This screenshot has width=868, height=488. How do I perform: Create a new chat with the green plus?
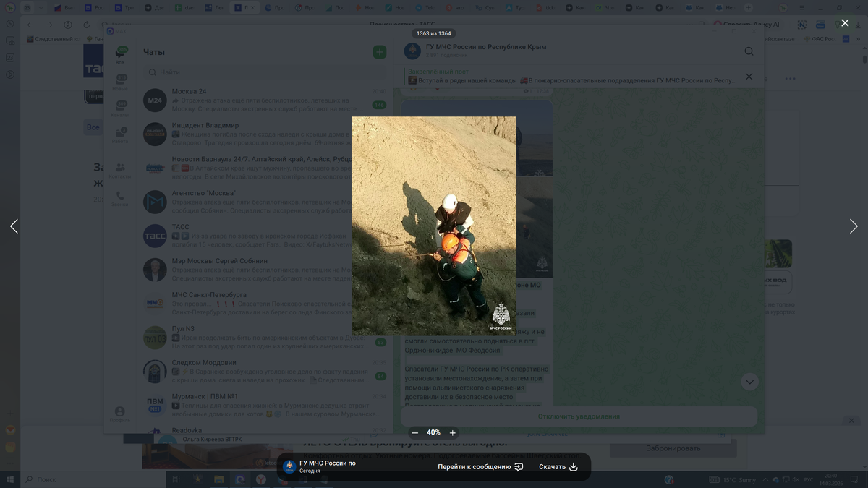(x=379, y=52)
